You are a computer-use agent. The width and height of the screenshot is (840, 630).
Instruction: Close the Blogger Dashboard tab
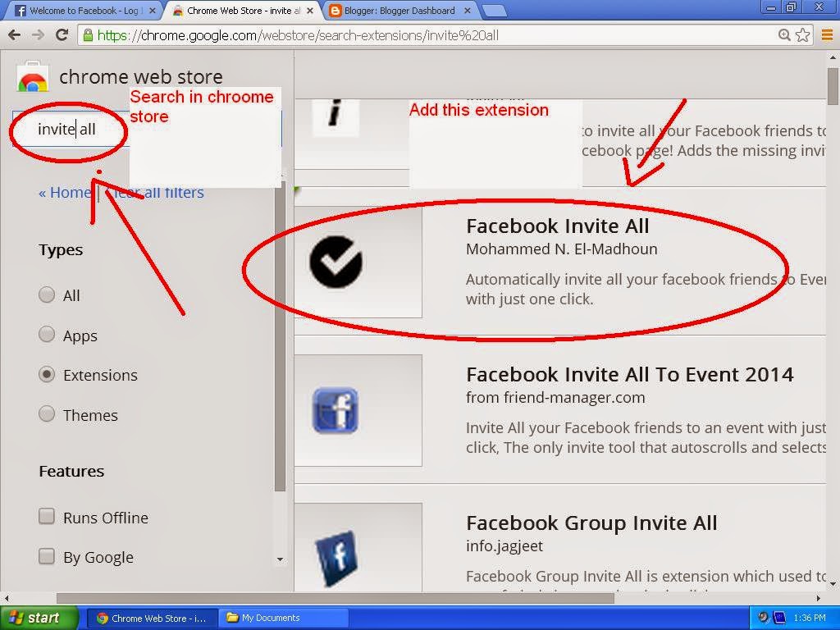click(x=467, y=10)
